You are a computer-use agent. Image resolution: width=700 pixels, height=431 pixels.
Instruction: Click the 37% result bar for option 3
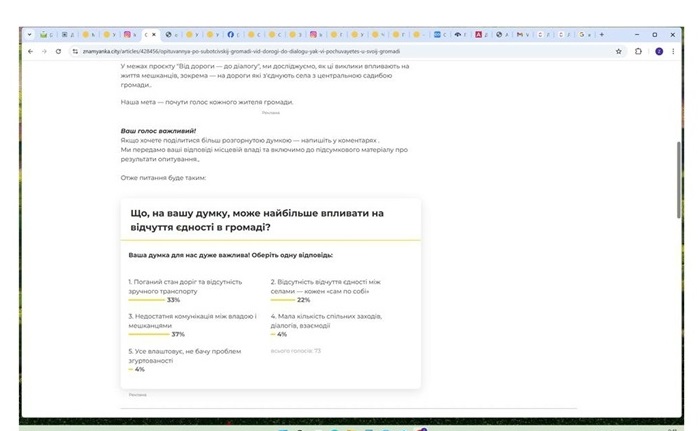149,334
